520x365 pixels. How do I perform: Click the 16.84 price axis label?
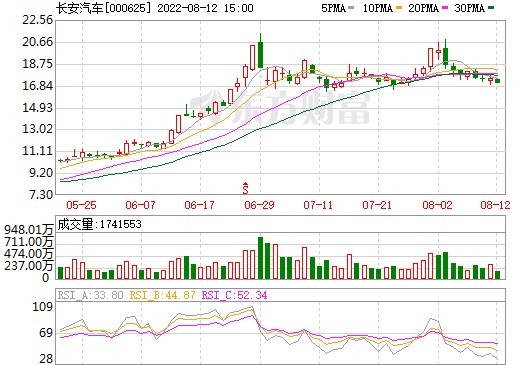coord(38,86)
